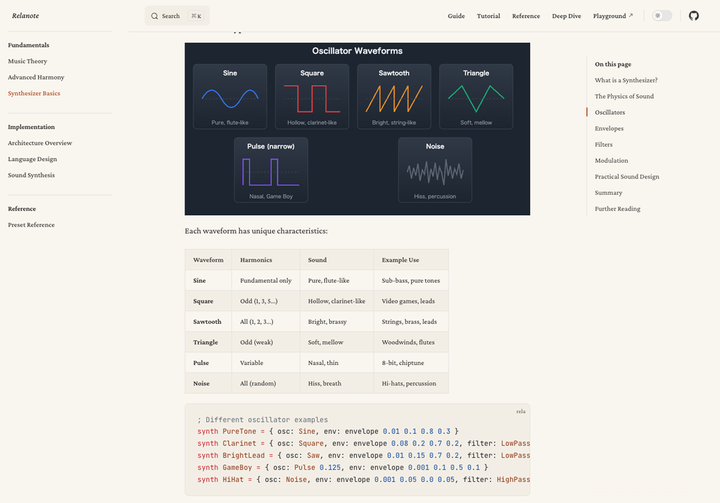
Task: Click the Square waveform graphic
Action: click(x=312, y=98)
